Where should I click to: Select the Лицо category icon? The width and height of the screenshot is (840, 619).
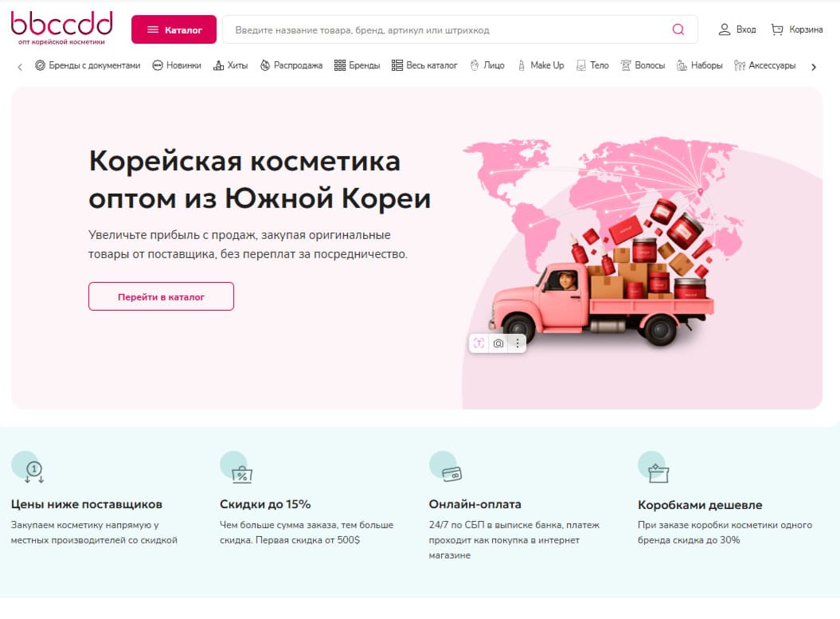pos(475,65)
